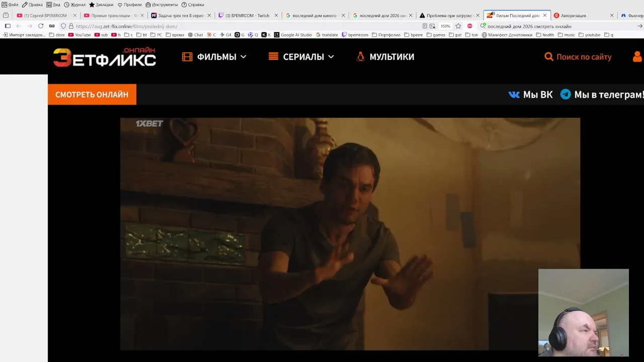
Task: Open the tab list button left of the tabs
Action: pos(6,16)
